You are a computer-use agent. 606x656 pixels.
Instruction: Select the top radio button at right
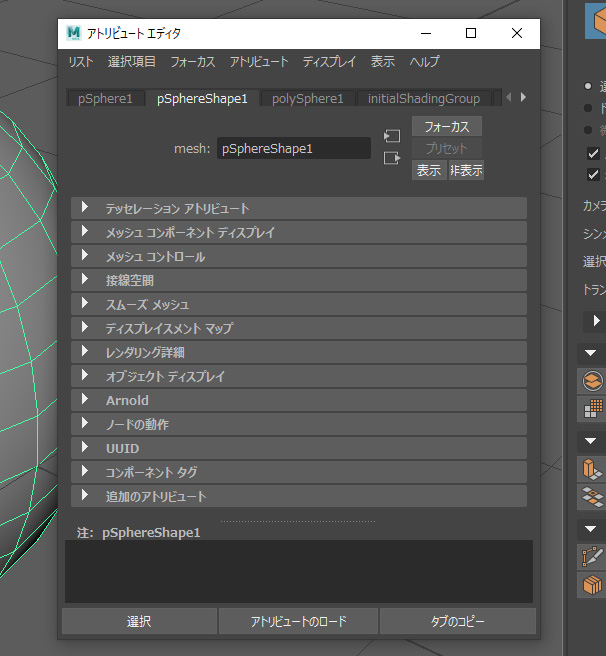coord(588,85)
